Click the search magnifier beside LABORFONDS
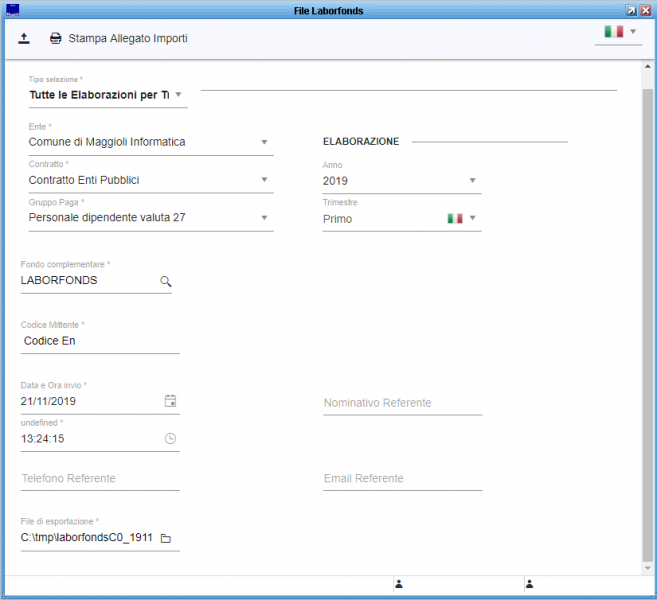Image resolution: width=657 pixels, height=600 pixels. click(166, 282)
